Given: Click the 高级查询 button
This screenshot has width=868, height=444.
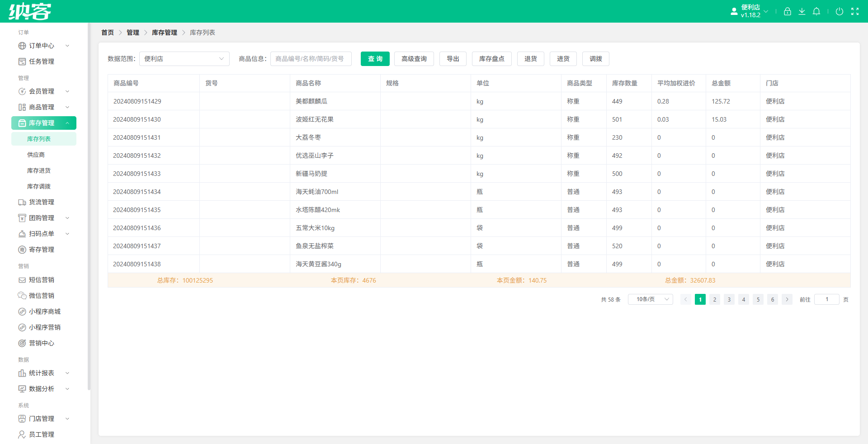Looking at the screenshot, I should tap(414, 59).
